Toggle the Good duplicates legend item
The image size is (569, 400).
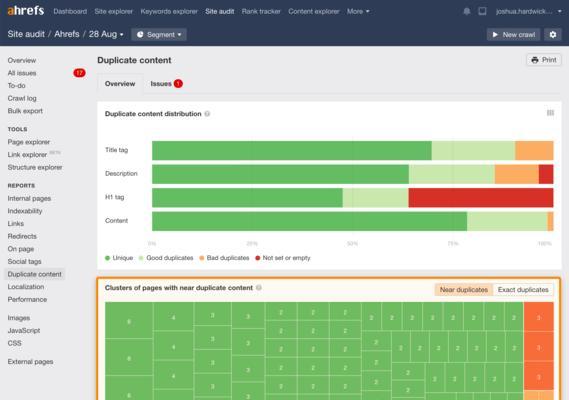[x=166, y=258]
